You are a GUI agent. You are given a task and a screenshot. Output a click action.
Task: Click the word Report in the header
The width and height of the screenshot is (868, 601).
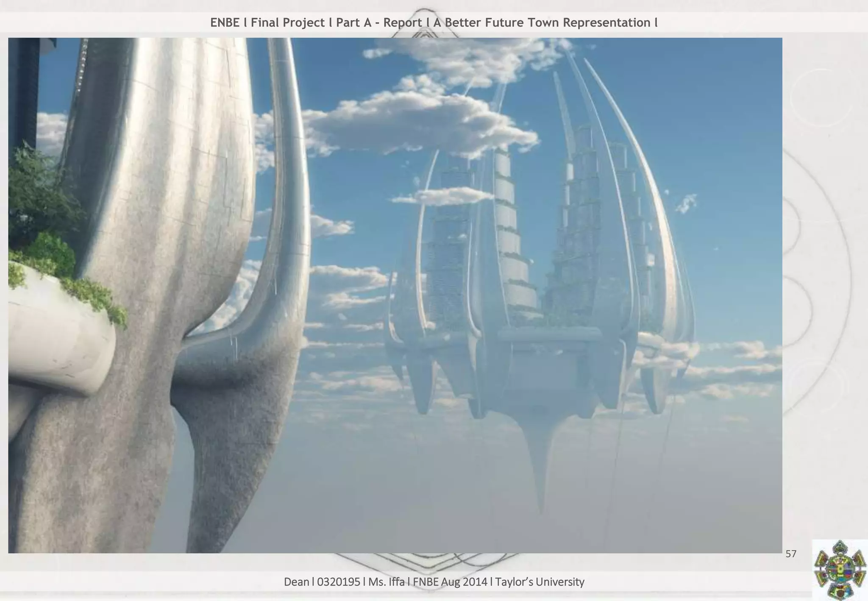tap(403, 22)
